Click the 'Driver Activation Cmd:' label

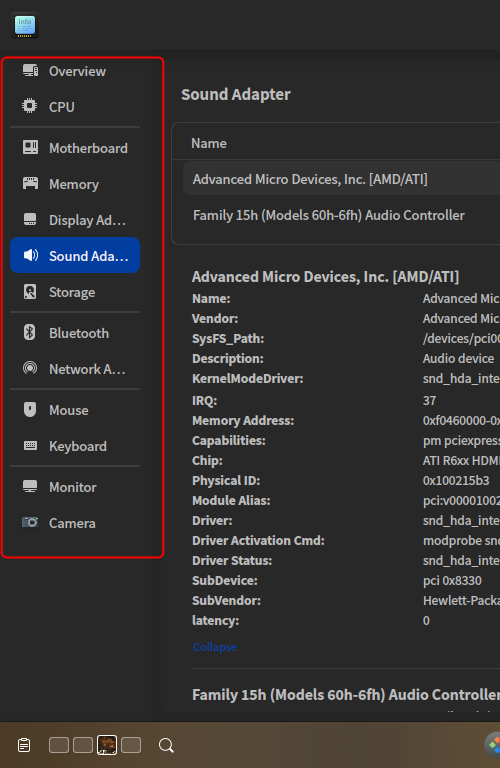point(258,540)
